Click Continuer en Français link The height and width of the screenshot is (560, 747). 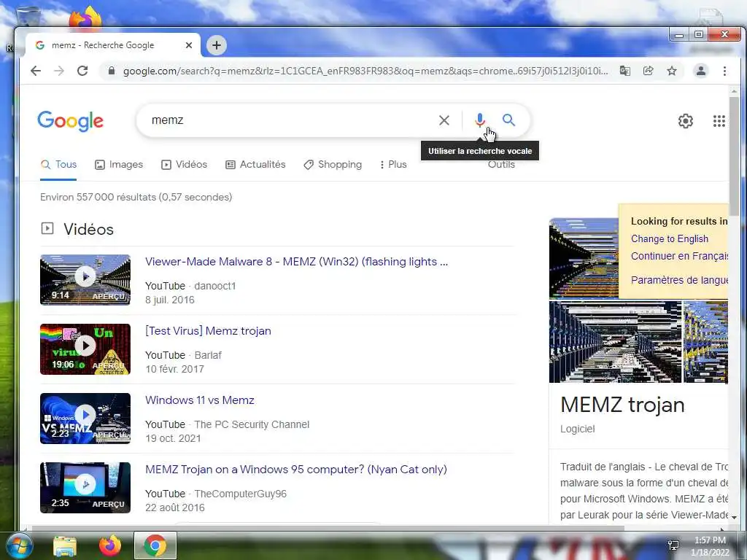coord(679,256)
